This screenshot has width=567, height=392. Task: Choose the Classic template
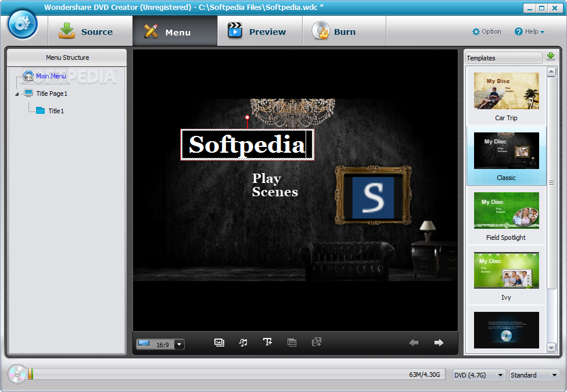click(x=506, y=156)
